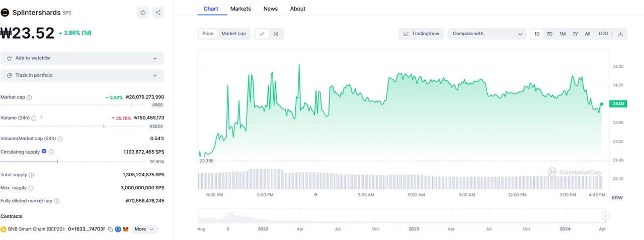
Task: Open the Chart tab
Action: click(211, 9)
